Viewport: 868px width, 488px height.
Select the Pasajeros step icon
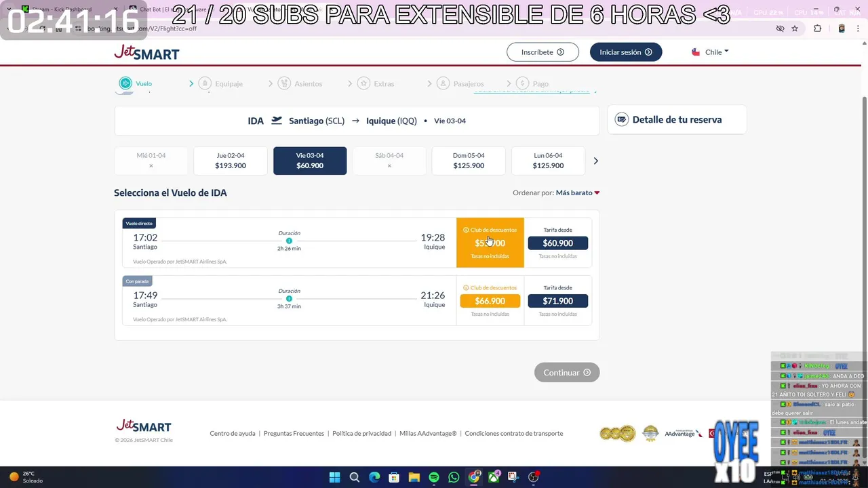click(x=443, y=83)
